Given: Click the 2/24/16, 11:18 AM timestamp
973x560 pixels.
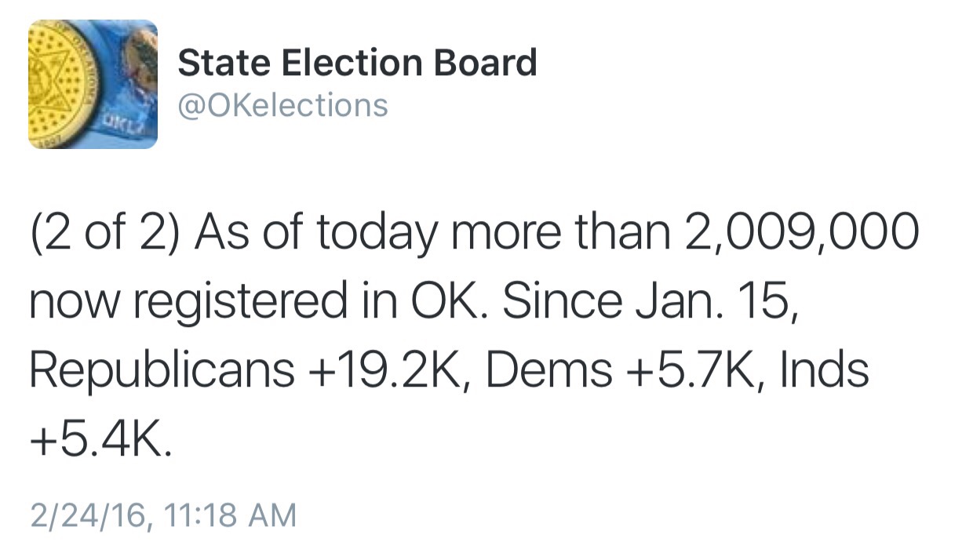Looking at the screenshot, I should tap(163, 516).
